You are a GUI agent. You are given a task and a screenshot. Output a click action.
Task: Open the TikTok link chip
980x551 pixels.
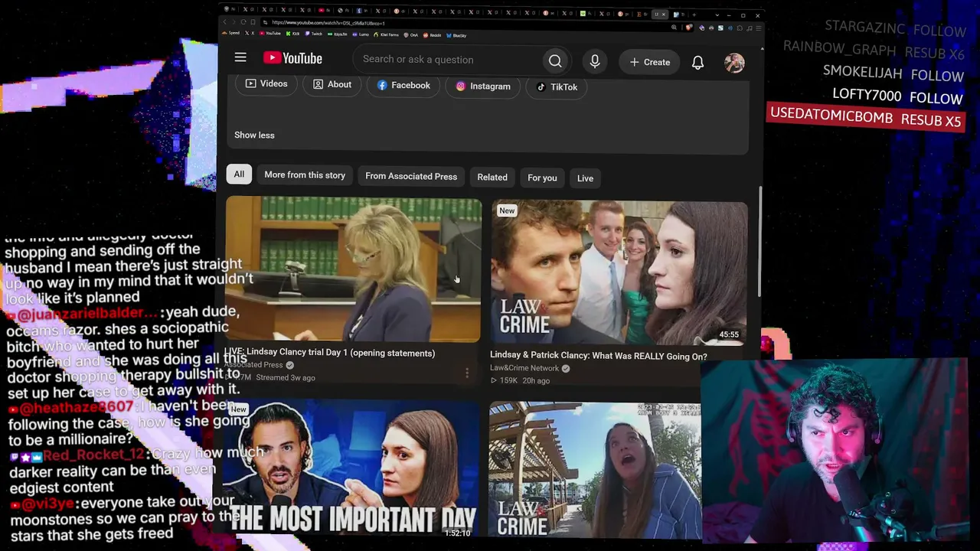[x=557, y=87]
